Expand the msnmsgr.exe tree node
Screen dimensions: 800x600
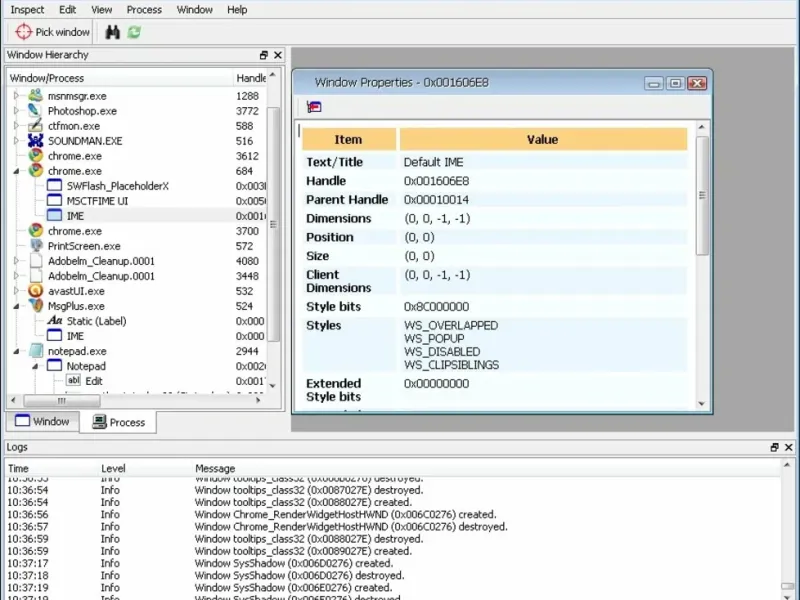tap(16, 95)
